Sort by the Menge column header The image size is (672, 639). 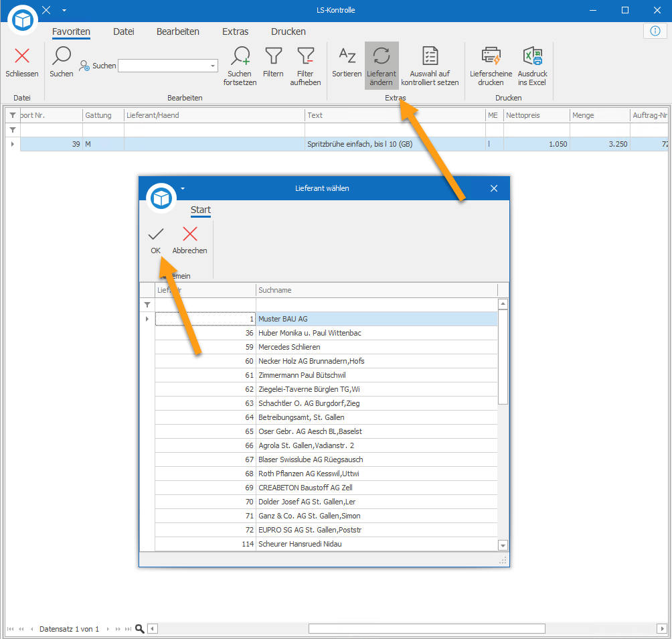pos(600,115)
